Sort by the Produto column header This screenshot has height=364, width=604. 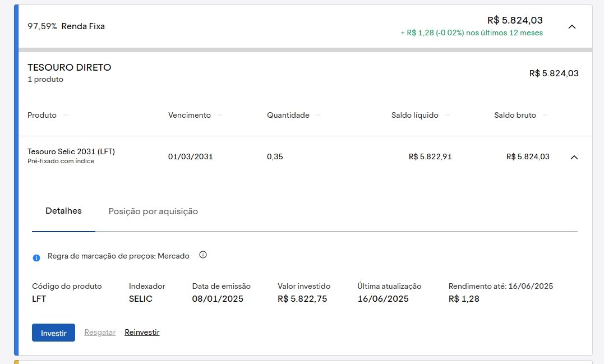coord(42,115)
